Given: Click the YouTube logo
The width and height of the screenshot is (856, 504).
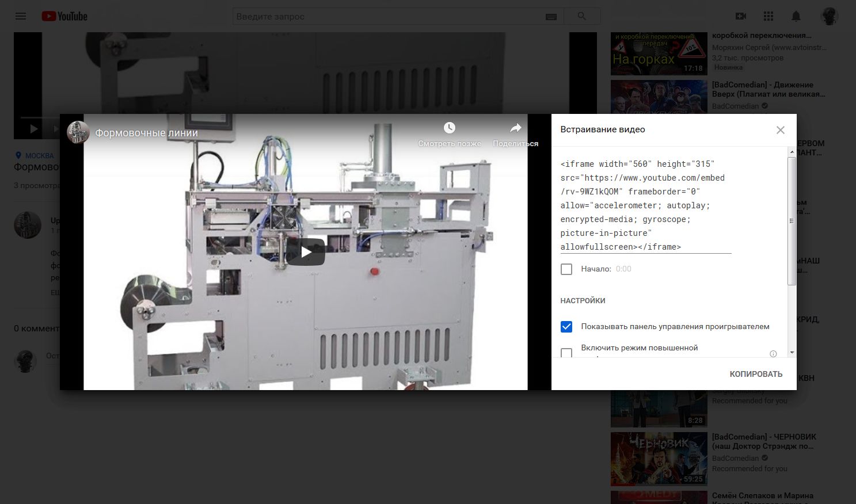Looking at the screenshot, I should point(64,16).
